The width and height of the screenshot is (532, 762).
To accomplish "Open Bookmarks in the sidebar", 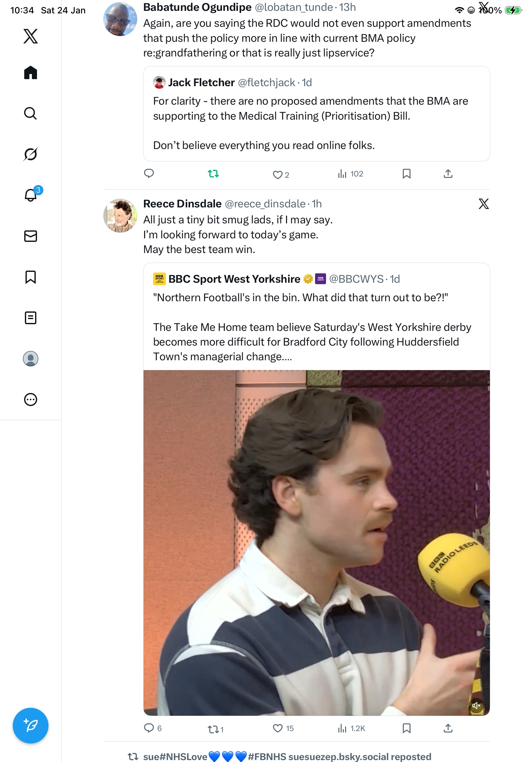I will click(31, 277).
